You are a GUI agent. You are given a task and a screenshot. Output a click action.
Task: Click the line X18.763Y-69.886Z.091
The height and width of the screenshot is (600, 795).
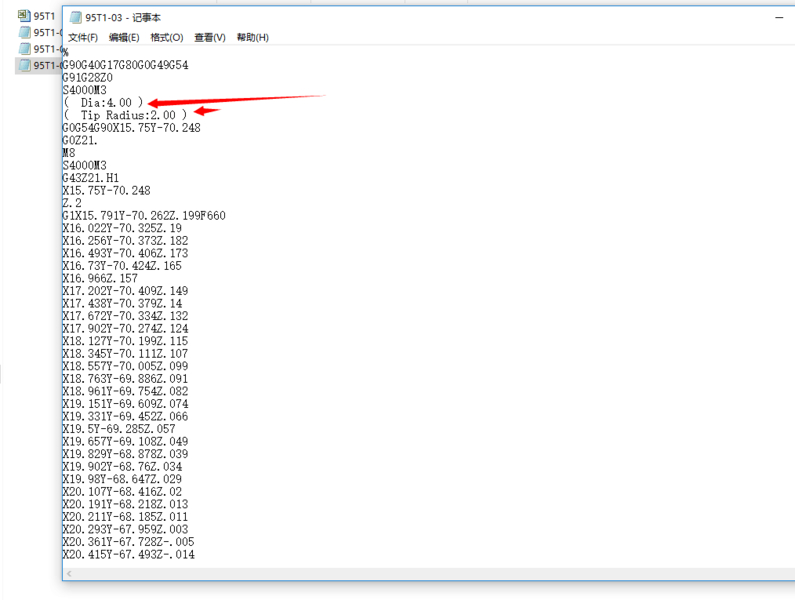pyautogui.click(x=125, y=379)
